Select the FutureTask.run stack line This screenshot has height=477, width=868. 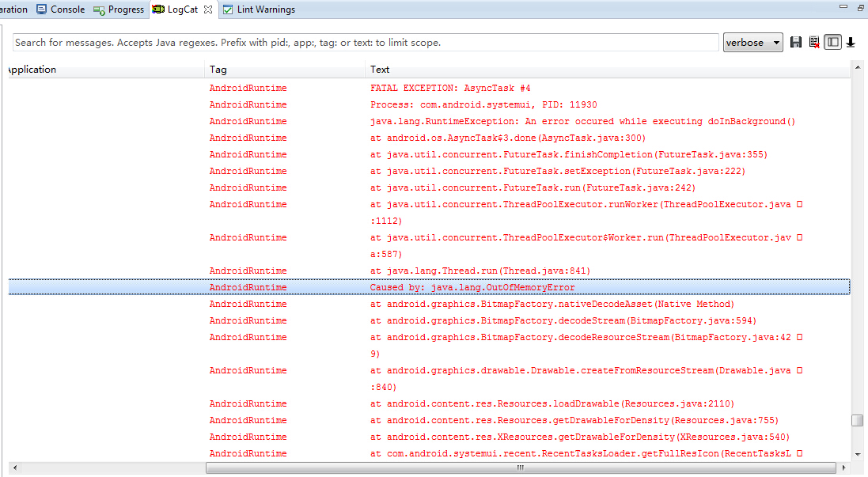[429, 187]
